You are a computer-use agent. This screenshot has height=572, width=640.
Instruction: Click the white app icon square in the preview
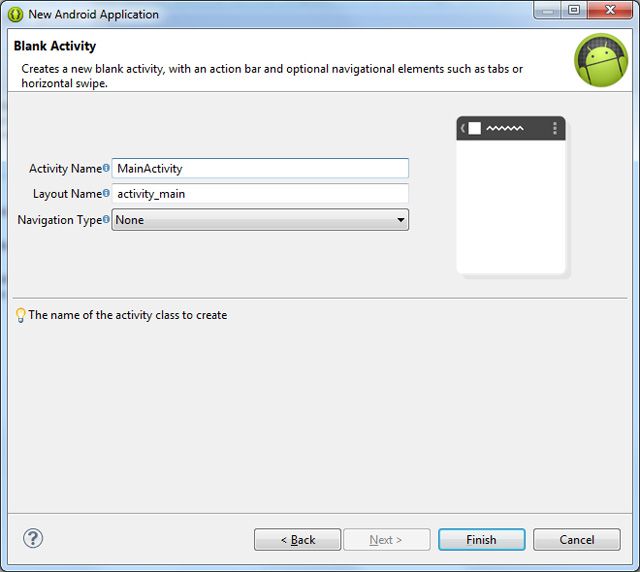click(x=475, y=128)
